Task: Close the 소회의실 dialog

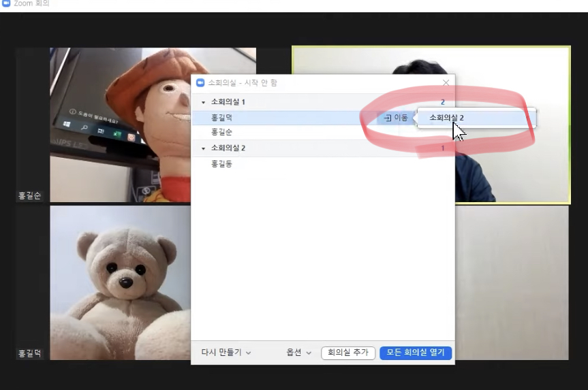Action: tap(446, 83)
